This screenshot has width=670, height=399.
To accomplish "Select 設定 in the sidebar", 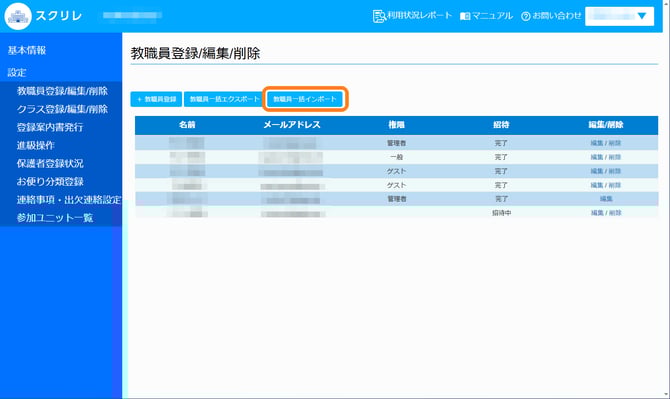I will tap(17, 73).
